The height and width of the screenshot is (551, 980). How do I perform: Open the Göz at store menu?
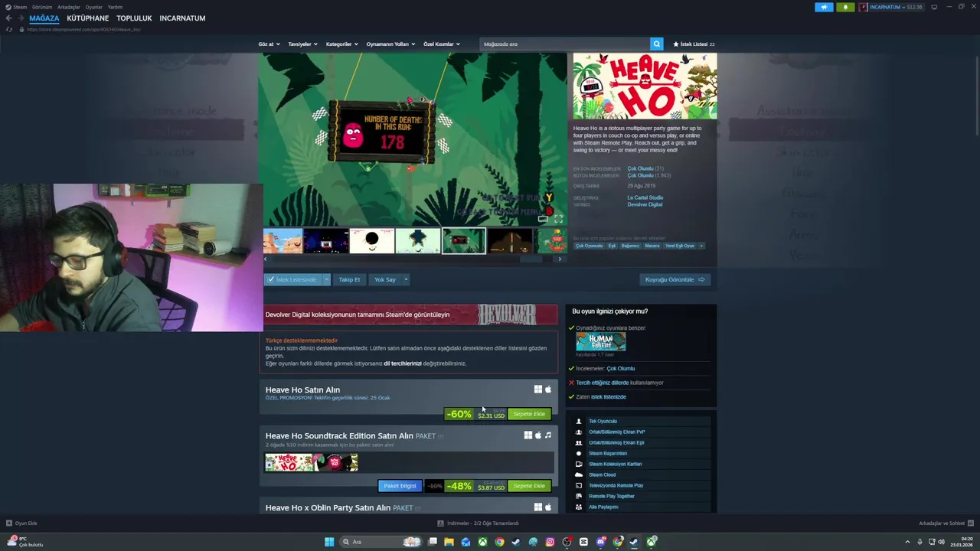tap(269, 44)
